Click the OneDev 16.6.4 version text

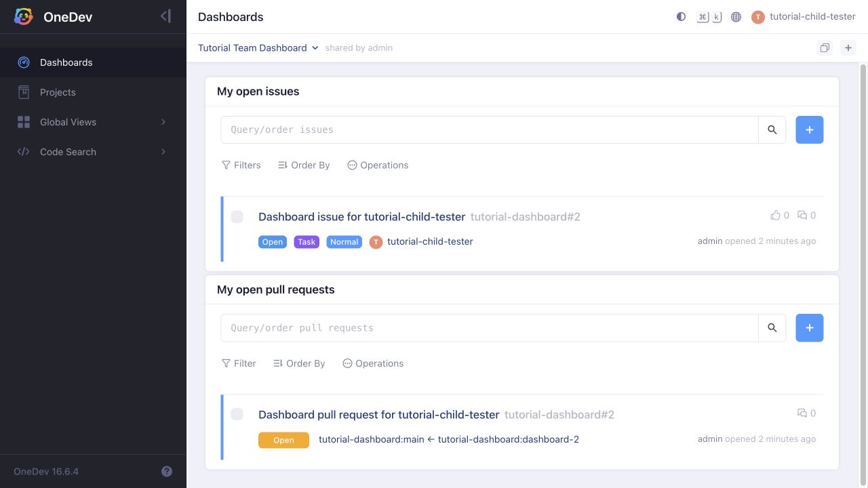(46, 472)
